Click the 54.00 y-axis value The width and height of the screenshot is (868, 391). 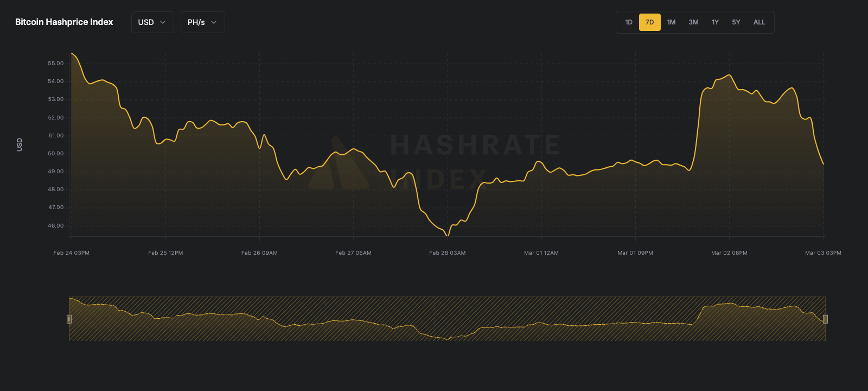pos(56,81)
